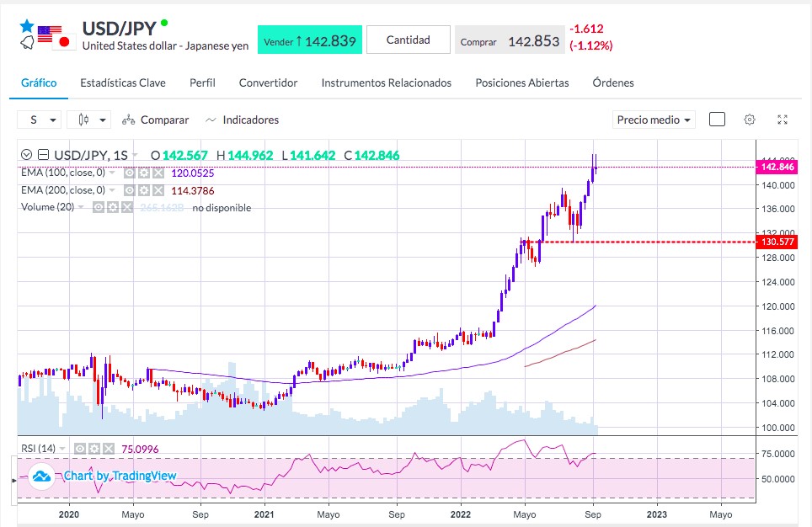812x527 pixels.
Task: Click the EMA 100 value 120.0525
Action: coord(193,173)
